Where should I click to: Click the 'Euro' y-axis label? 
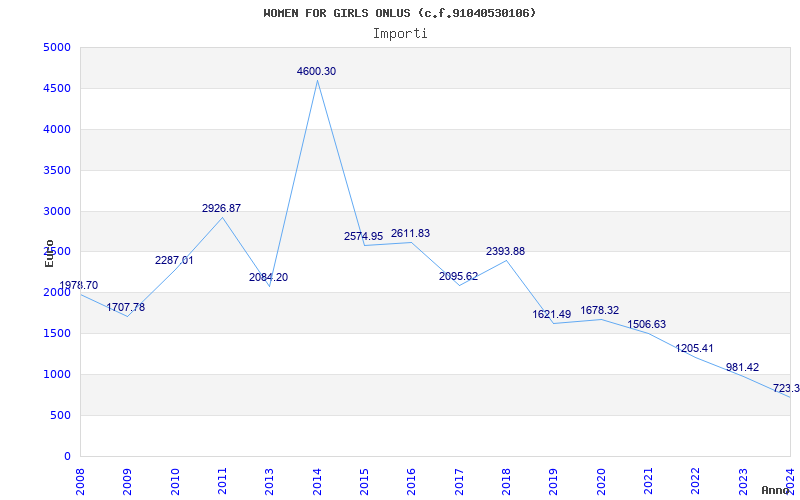click(x=49, y=253)
